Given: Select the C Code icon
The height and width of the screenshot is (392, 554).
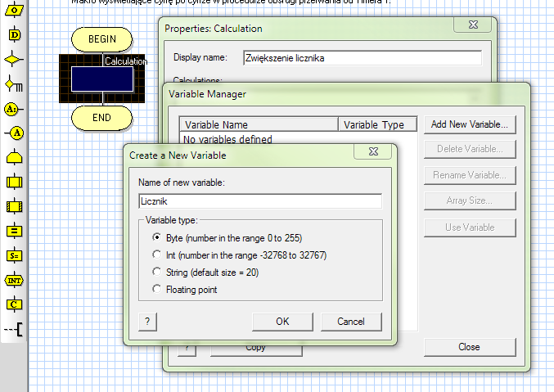Looking at the screenshot, I should 14,304.
